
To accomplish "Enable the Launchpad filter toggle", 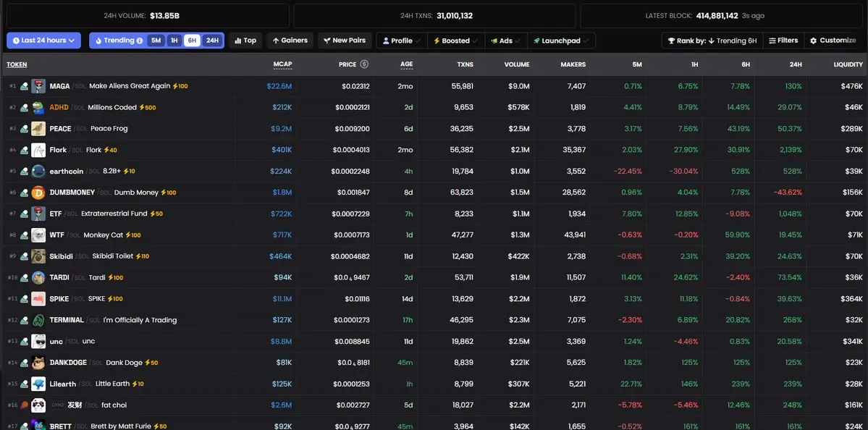I will 565,41.
